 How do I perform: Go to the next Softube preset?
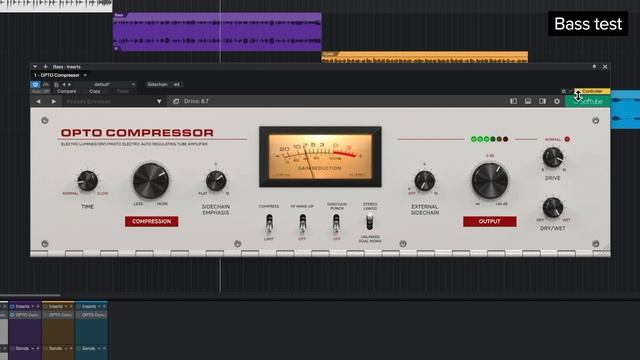(53, 101)
